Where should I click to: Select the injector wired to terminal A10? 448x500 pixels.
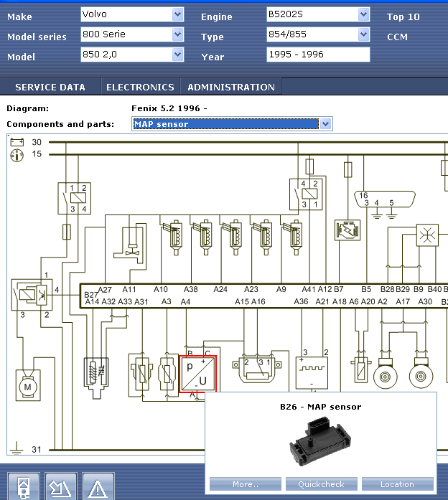pos(173,237)
